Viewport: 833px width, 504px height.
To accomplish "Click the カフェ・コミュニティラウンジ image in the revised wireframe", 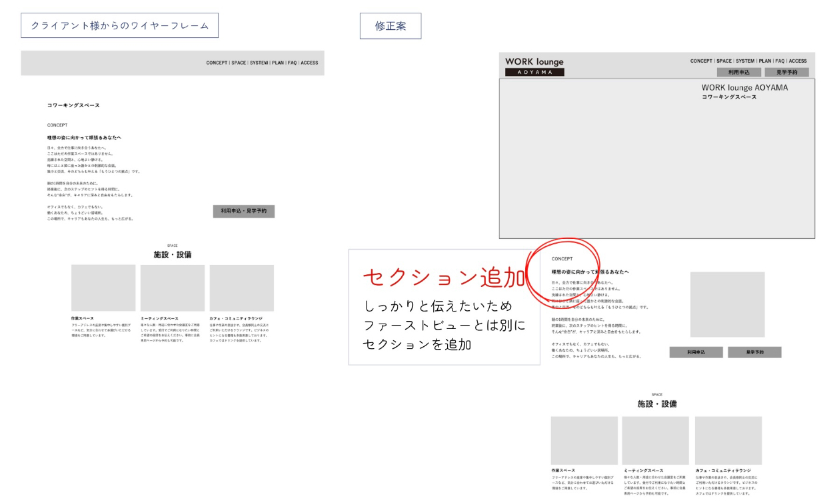I will pos(728,440).
